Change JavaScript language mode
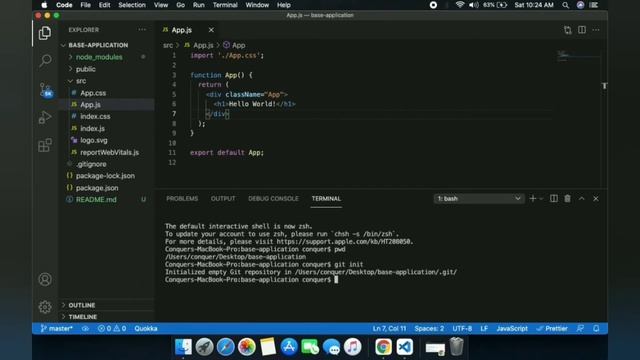Image resolution: width=640 pixels, height=360 pixels. point(512,329)
